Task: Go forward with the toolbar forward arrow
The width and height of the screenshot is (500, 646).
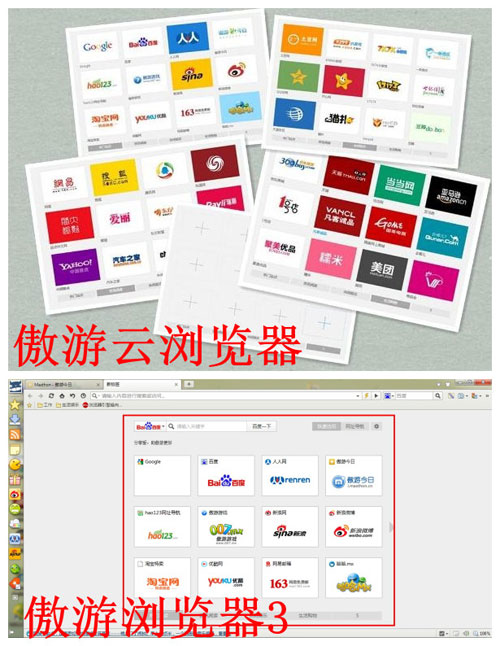Action: tap(40, 396)
